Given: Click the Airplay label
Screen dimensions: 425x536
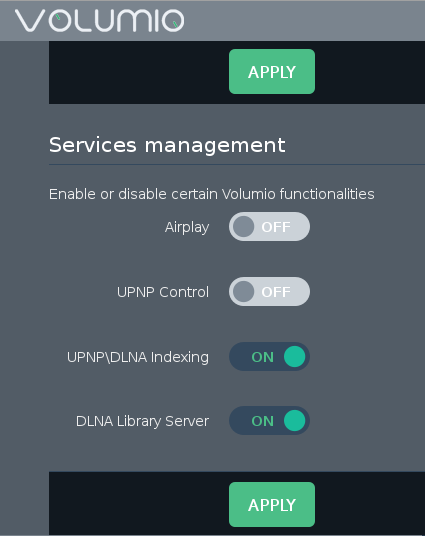Looking at the screenshot, I should 187,227.
